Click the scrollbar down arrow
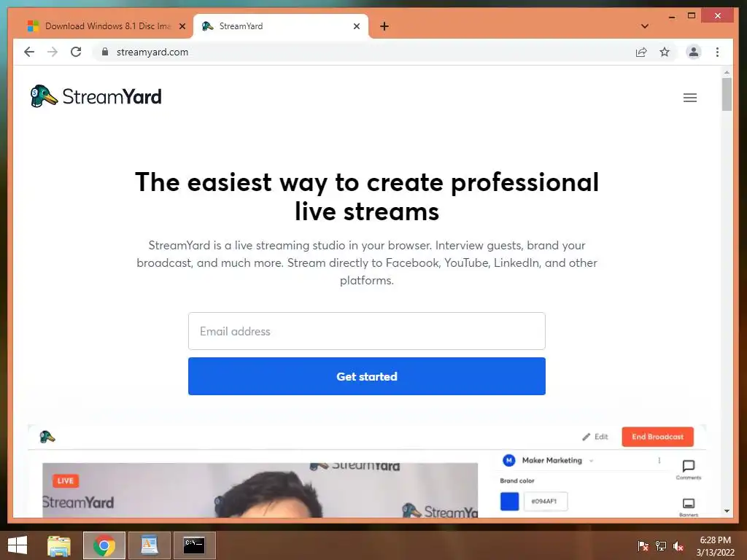This screenshot has height=560, width=747. pos(727,511)
